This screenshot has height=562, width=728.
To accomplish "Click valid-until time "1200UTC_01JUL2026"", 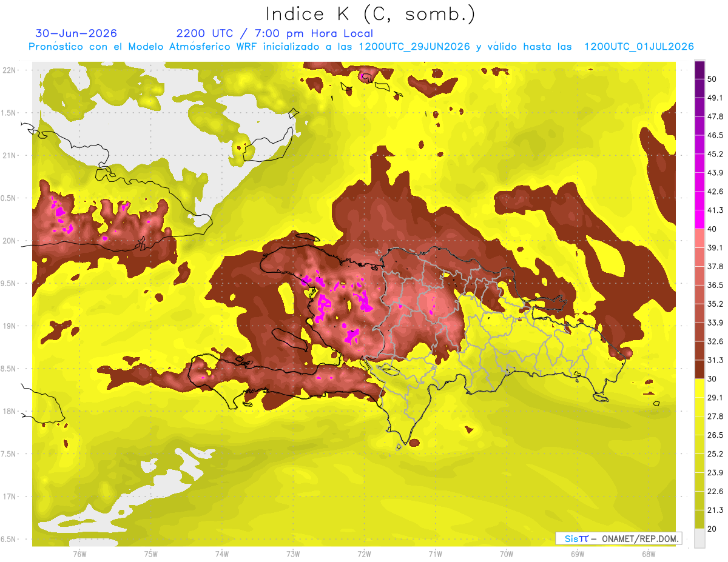I will click(x=639, y=47).
